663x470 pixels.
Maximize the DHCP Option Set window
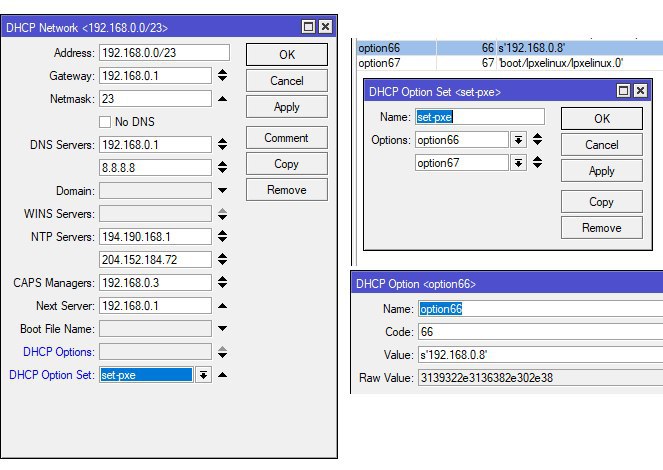point(623,91)
